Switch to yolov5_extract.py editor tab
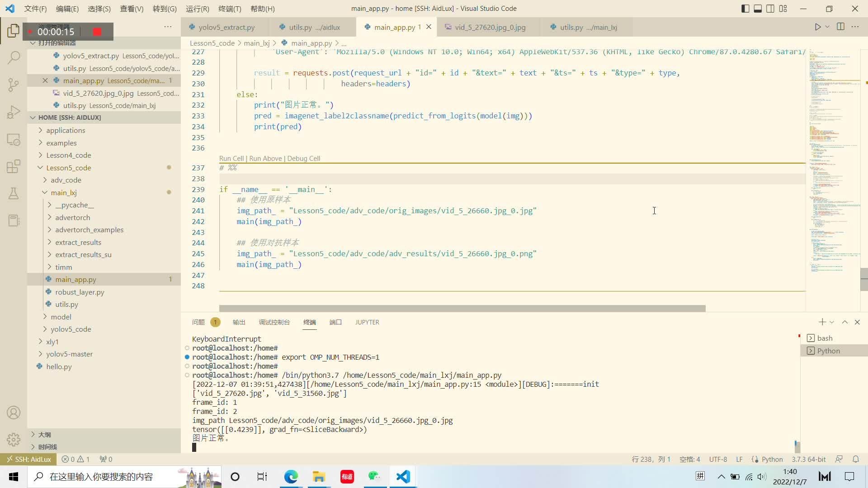This screenshot has height=488, width=868. (226, 27)
